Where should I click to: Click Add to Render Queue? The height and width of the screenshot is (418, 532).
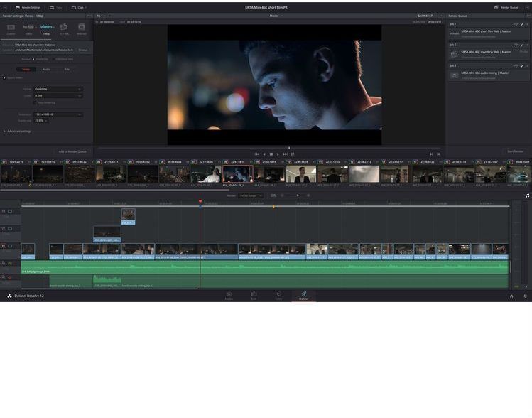point(72,151)
